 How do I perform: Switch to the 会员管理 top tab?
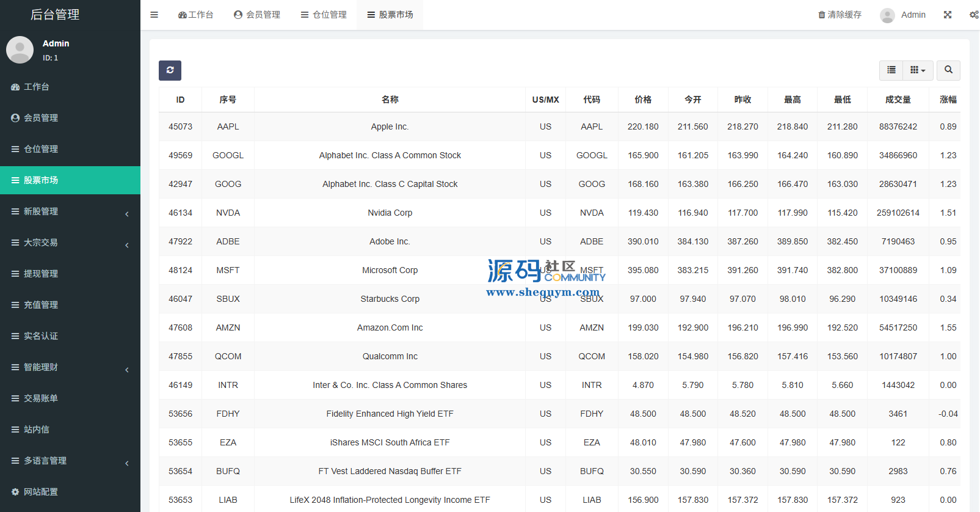click(x=257, y=15)
